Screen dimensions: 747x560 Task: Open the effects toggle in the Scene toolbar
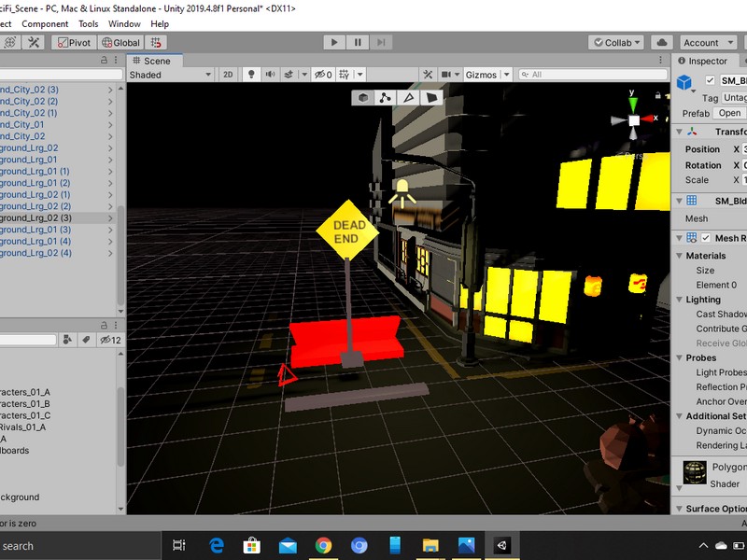(x=289, y=74)
